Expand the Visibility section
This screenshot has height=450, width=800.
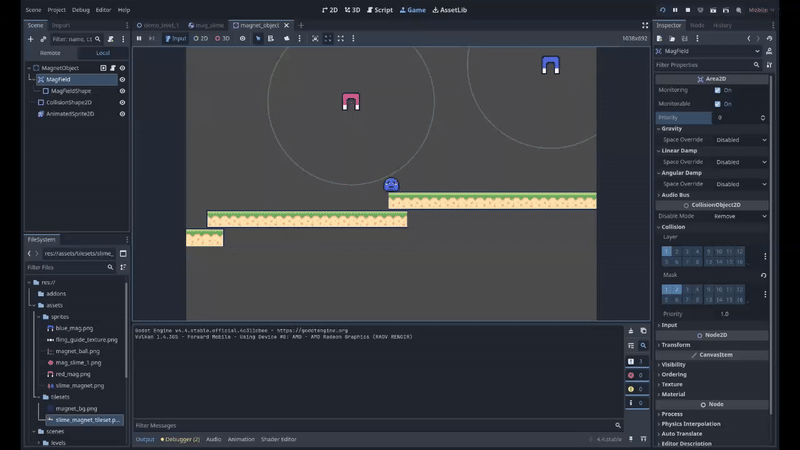click(673, 365)
